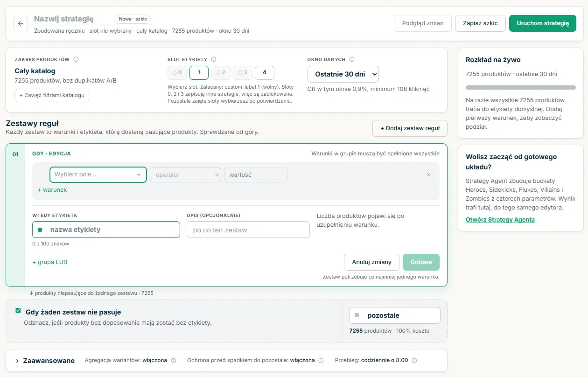Open info icon beside Okno danych
The width and height of the screenshot is (588, 377).
(x=352, y=59)
